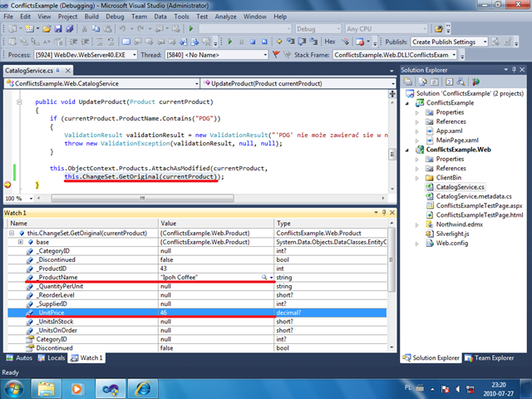
Task: Select CatalogService.metadata.cs in Solution Explorer
Action: click(474, 196)
